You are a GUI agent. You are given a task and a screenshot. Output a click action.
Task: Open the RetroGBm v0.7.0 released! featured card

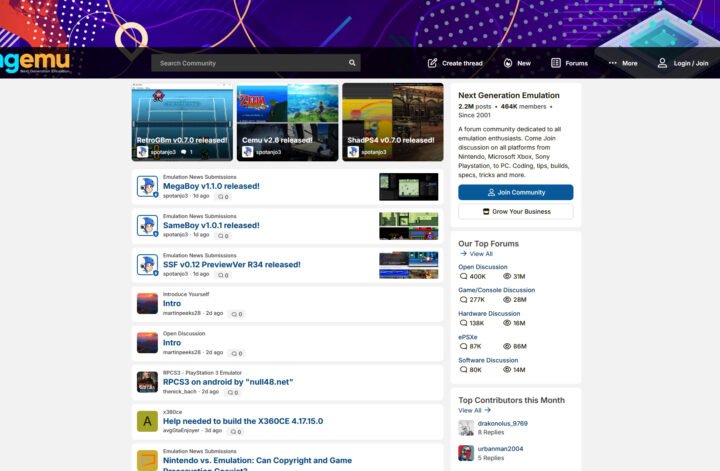tap(182, 122)
